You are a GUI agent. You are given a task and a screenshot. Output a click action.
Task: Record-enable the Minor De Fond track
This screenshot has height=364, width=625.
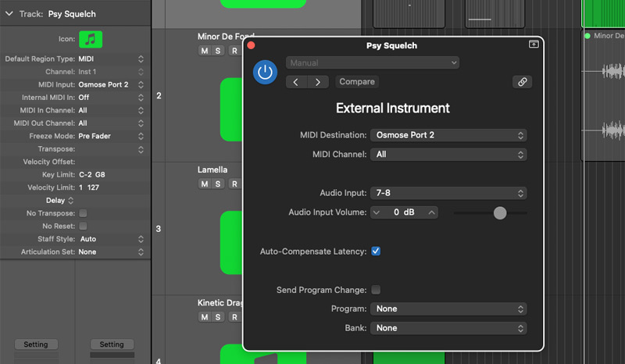[234, 51]
